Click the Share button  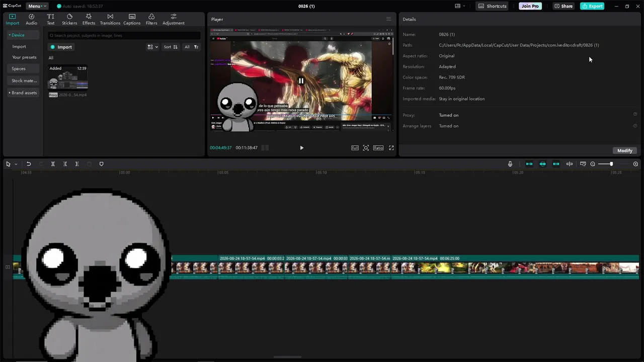click(563, 6)
